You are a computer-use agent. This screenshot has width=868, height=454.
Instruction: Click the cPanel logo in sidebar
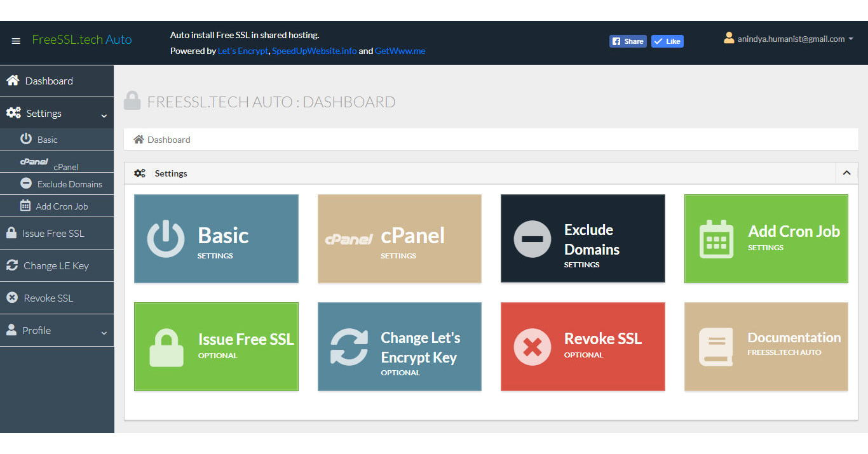coord(34,162)
